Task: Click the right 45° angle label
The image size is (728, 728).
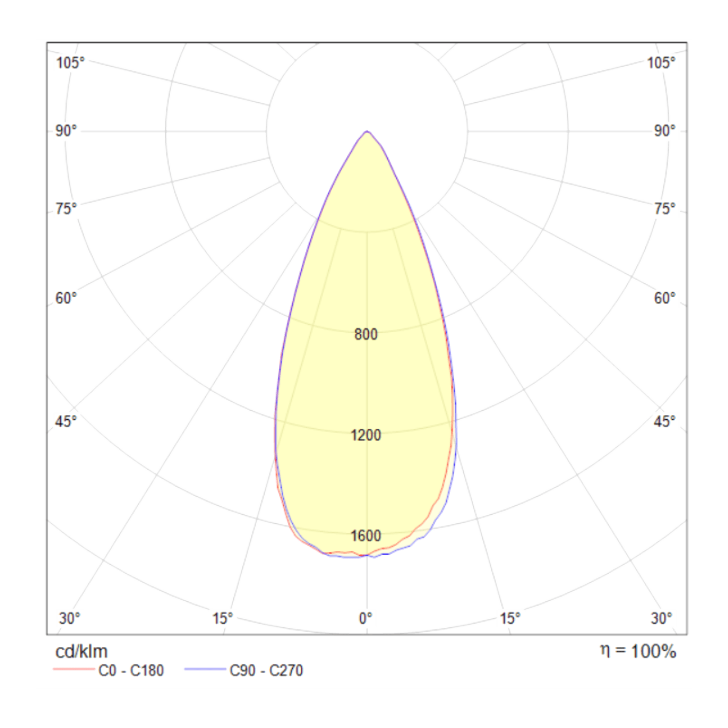Action: [664, 421]
